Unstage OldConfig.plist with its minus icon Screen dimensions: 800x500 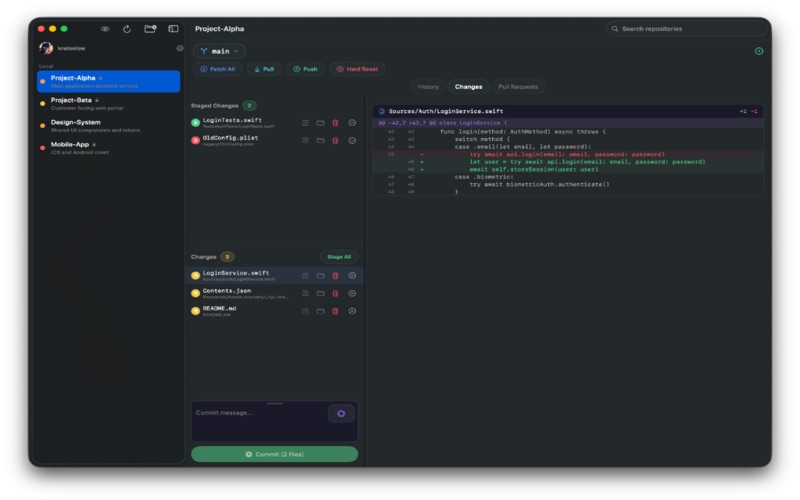[352, 140]
